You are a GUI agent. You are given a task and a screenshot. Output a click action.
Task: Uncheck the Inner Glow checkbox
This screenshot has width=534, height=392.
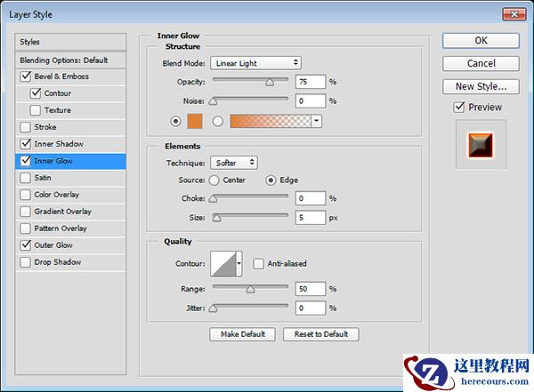26,161
